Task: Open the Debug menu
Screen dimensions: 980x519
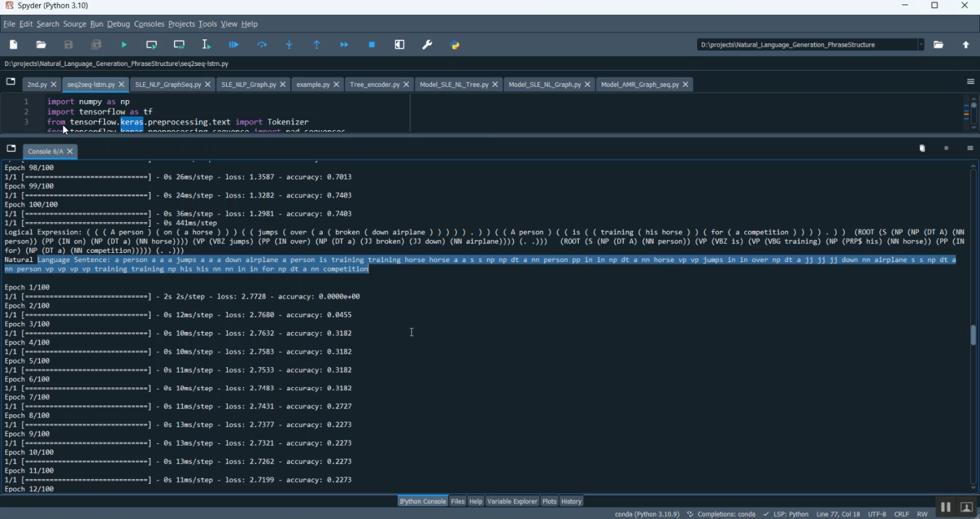Action: click(x=118, y=24)
